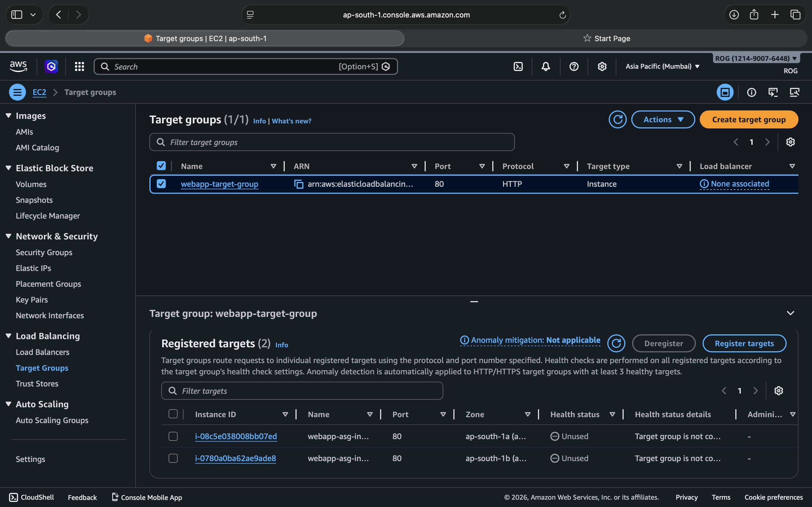Open Auto Scaling Groups in sidebar
The image size is (812, 507).
52,420
